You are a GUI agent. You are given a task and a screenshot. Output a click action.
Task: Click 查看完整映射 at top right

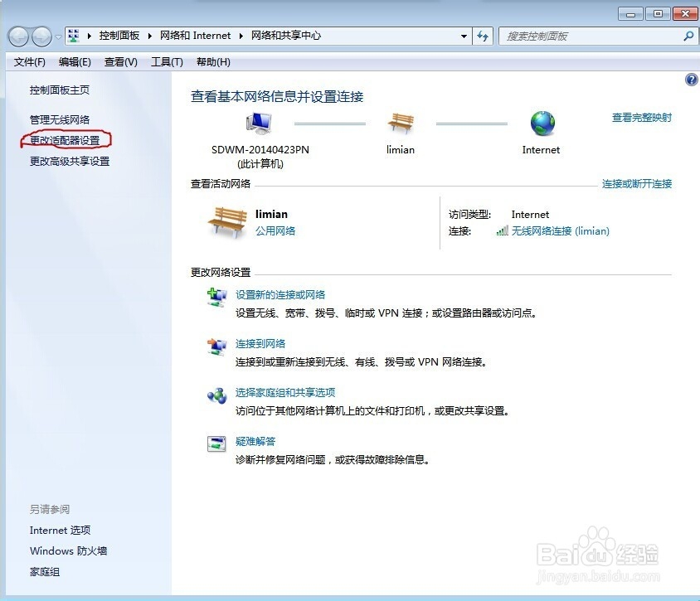pos(640,116)
